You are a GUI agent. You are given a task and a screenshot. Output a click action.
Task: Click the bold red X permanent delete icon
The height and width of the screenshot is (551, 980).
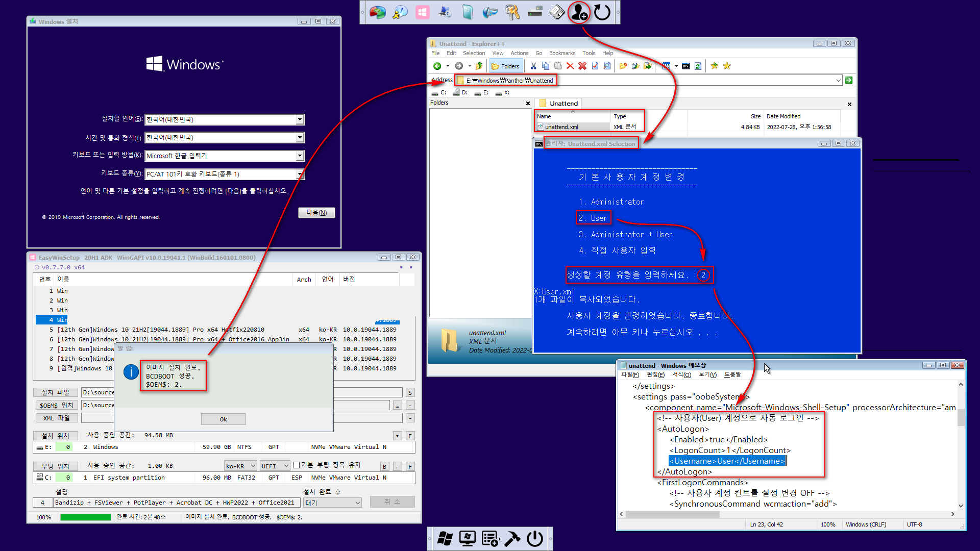pyautogui.click(x=582, y=66)
